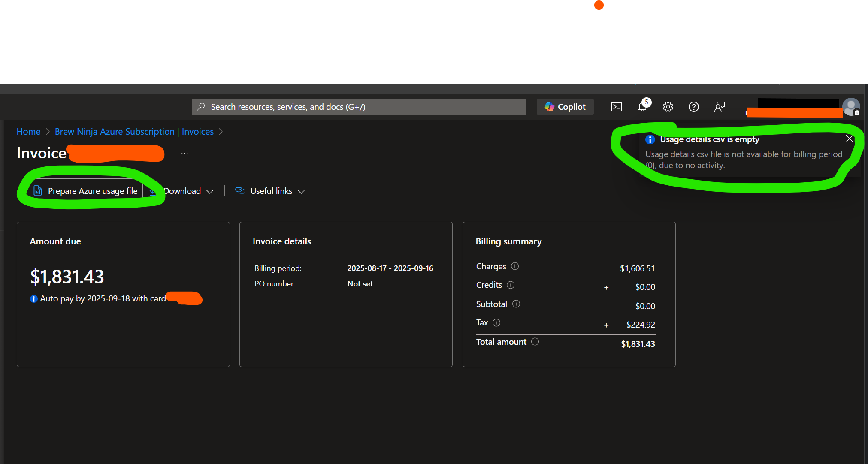Click the Prepare Azure usage file document icon
Image resolution: width=868 pixels, height=464 pixels.
click(38, 191)
